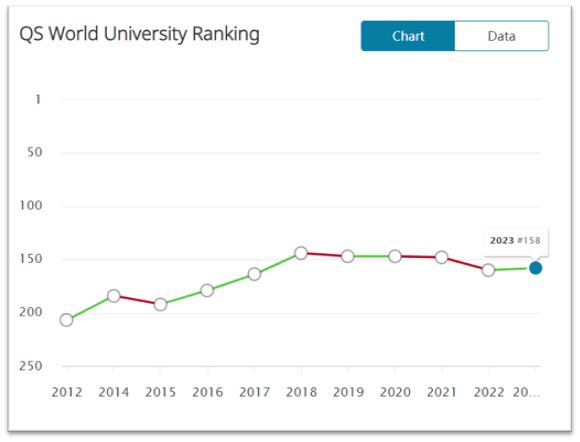580x442 pixels.
Task: Click the 150 y-axis rank label
Action: (x=31, y=259)
